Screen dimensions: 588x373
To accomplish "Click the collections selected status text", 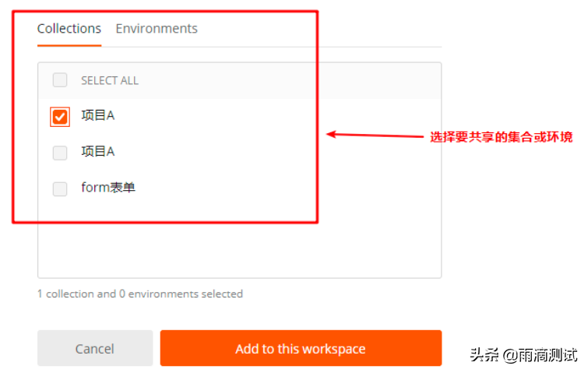I will coord(140,294).
